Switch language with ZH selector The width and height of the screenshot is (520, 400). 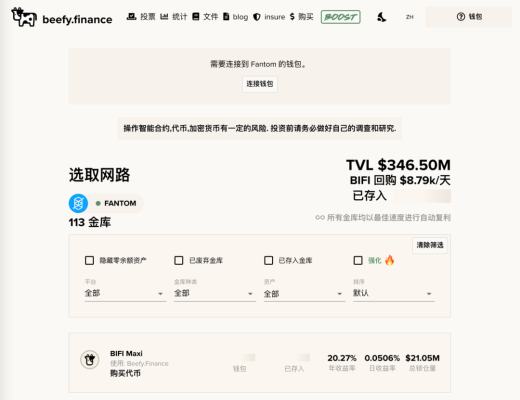tap(410, 17)
